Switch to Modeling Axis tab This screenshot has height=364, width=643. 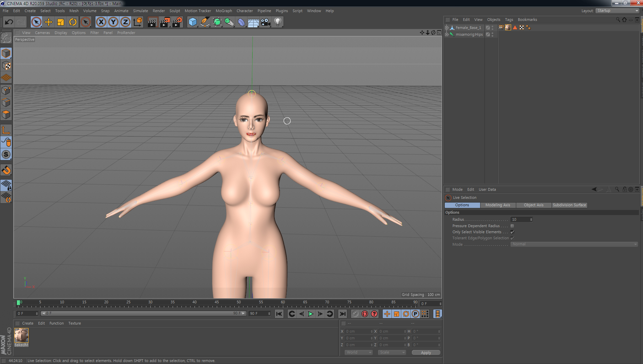click(x=498, y=205)
